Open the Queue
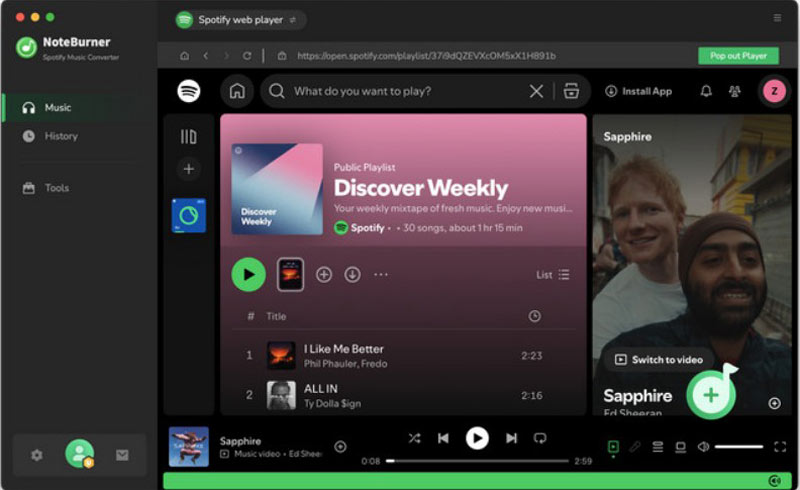Screen dimensions: 800x490 [658, 447]
